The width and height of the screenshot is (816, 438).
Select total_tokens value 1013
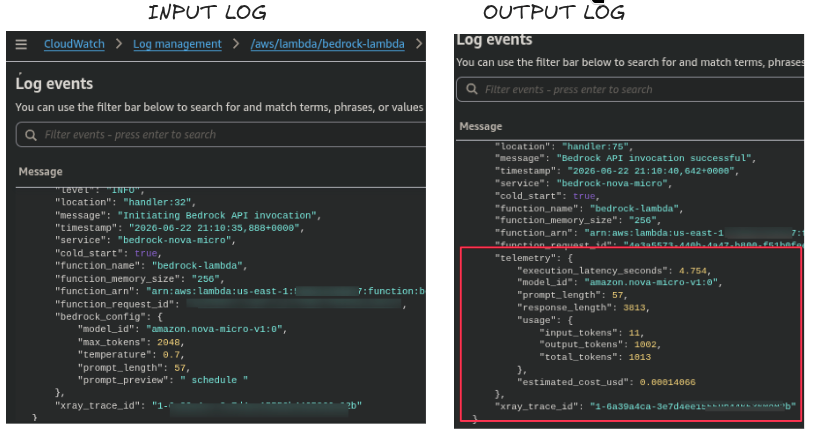click(640, 357)
